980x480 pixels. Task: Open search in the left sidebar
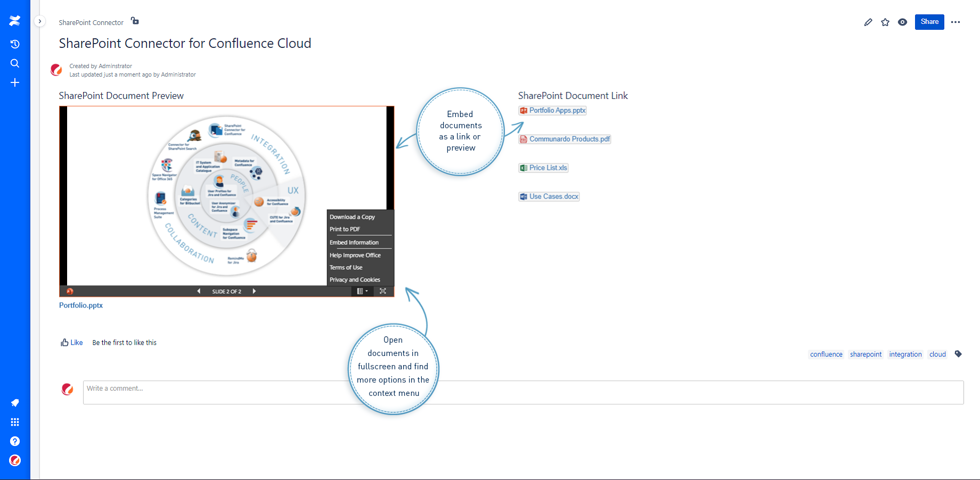click(x=14, y=63)
